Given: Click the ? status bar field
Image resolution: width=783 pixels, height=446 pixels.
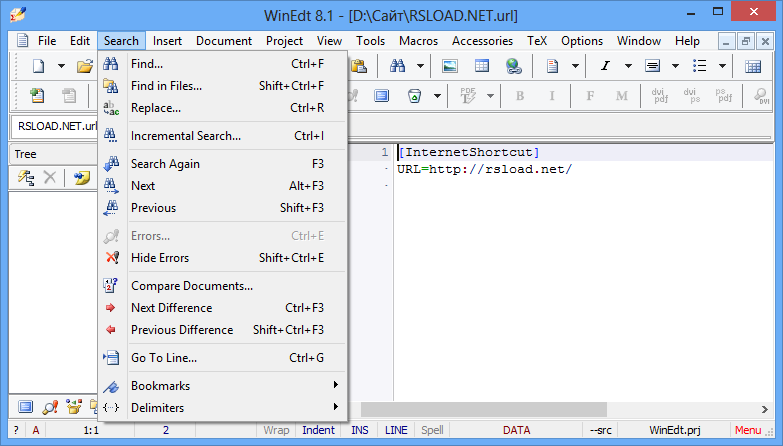Looking at the screenshot, I should (x=16, y=430).
